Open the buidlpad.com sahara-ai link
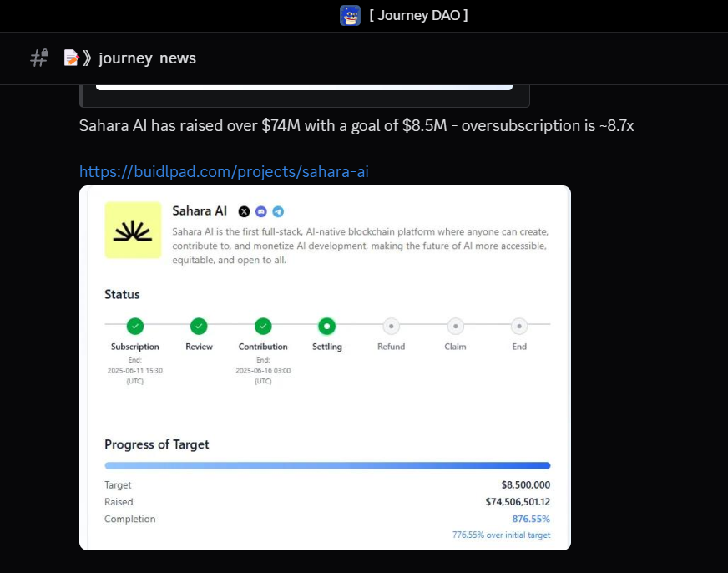 [223, 171]
